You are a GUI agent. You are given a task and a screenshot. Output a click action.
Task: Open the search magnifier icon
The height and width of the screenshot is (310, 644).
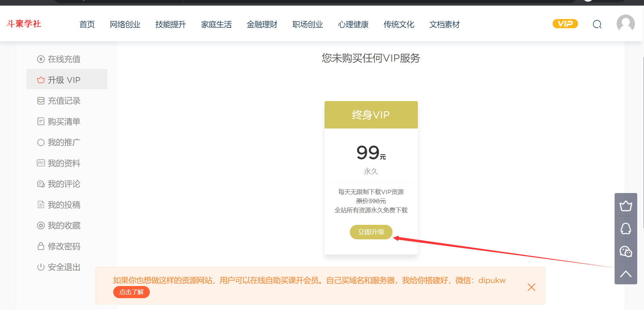[x=597, y=24]
